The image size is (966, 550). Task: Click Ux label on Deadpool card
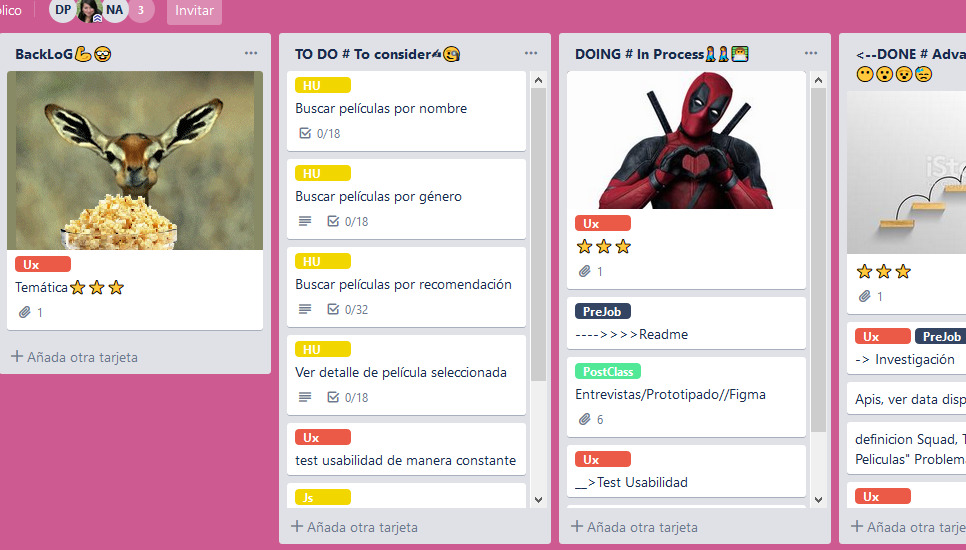pyautogui.click(x=603, y=223)
